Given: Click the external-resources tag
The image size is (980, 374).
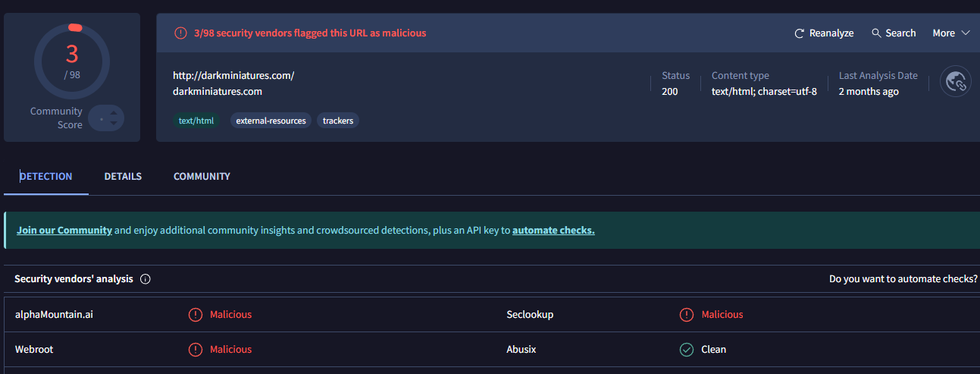Looking at the screenshot, I should coord(271,121).
